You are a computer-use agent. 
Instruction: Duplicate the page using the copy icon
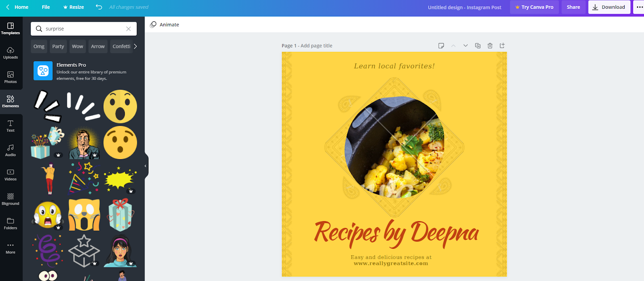tap(478, 46)
